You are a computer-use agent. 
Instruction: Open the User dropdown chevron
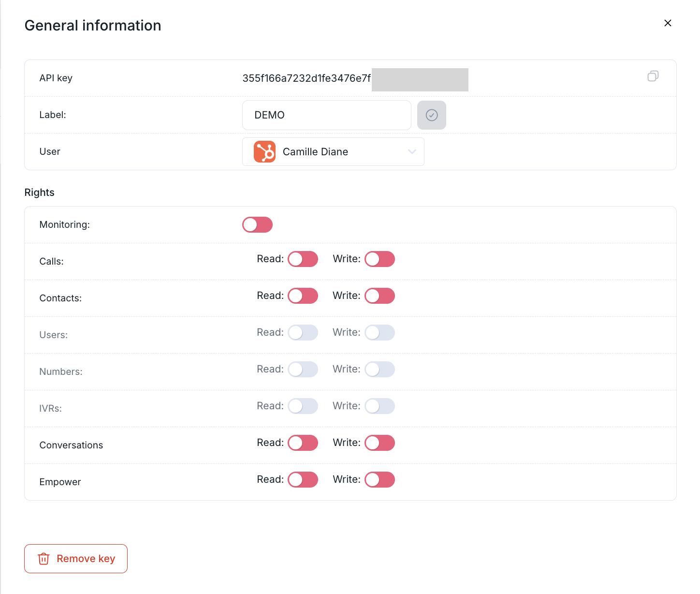(x=412, y=152)
